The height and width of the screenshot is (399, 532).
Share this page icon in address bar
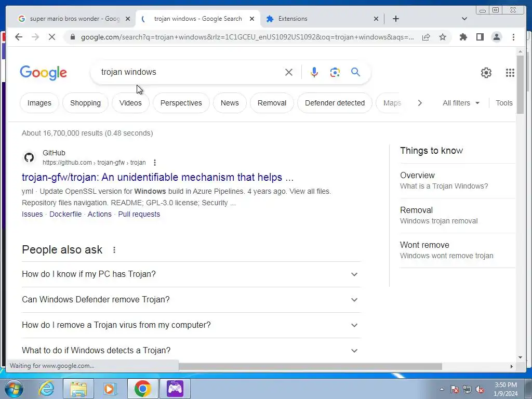click(426, 37)
